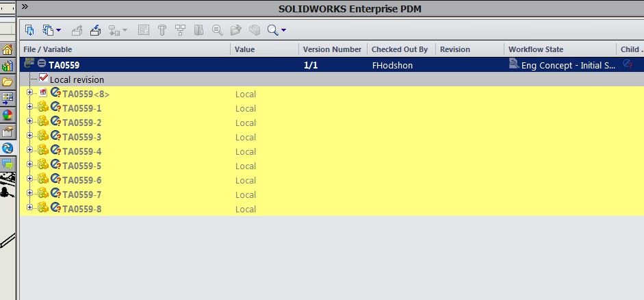644x300 pixels.
Task: Expand the TA0559-7 tree node
Action: pyautogui.click(x=29, y=192)
